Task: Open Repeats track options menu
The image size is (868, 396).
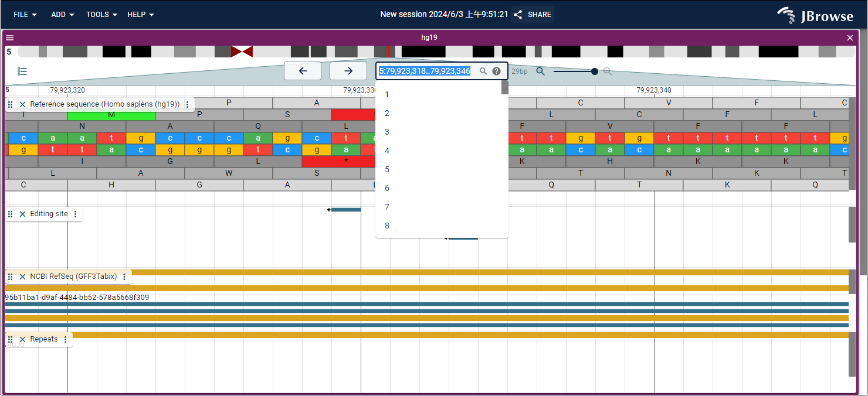Action: point(65,339)
